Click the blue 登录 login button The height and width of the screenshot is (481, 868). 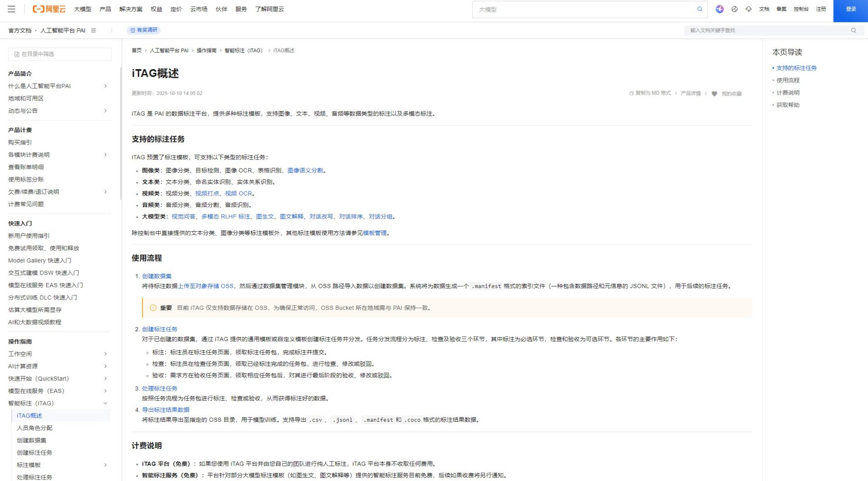[850, 9]
